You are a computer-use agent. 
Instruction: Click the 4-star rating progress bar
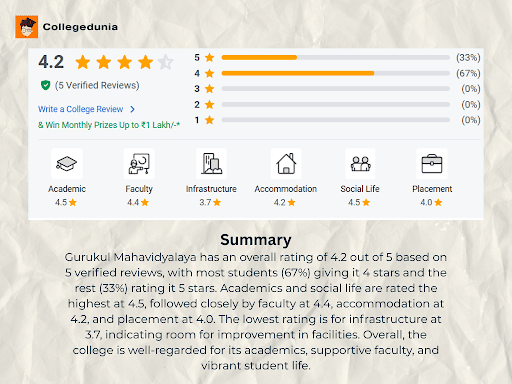tap(336, 73)
